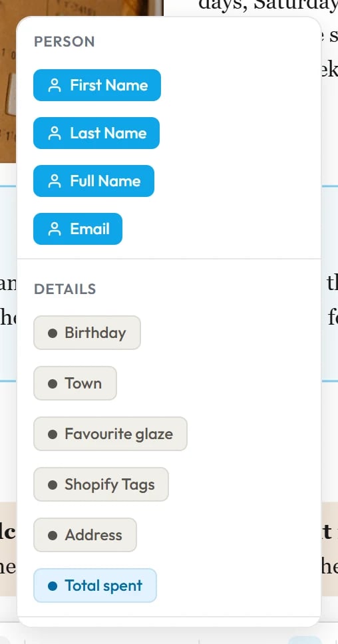Click the dot icon next to Town

[53, 384]
